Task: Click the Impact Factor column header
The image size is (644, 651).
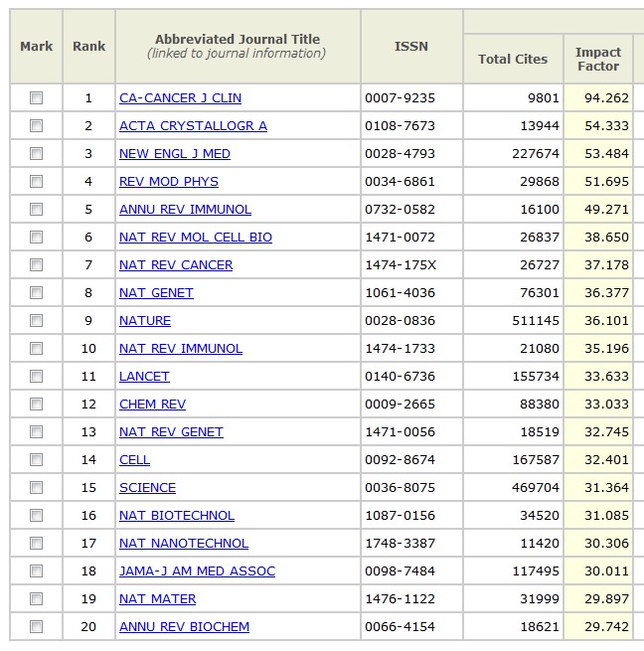Action: (x=597, y=59)
